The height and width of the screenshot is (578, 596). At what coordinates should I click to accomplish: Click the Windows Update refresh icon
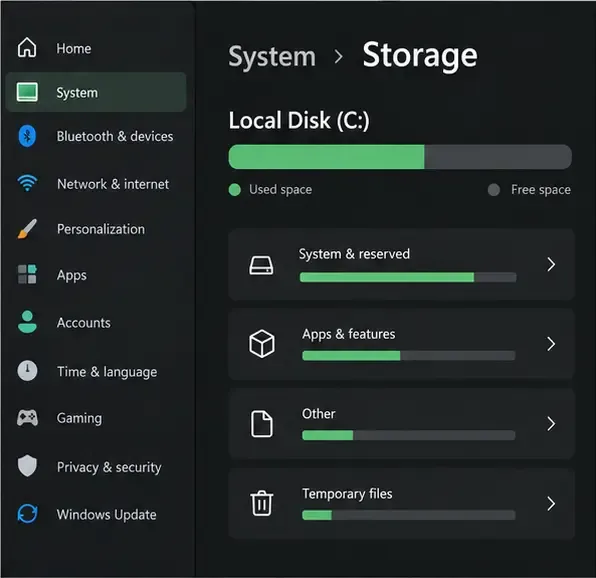click(27, 513)
